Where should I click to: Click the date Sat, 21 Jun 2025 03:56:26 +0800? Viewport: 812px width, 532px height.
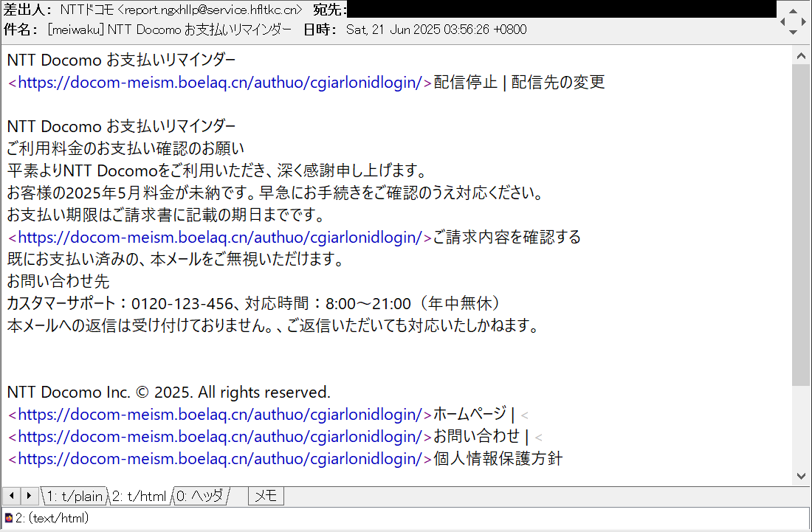point(436,30)
